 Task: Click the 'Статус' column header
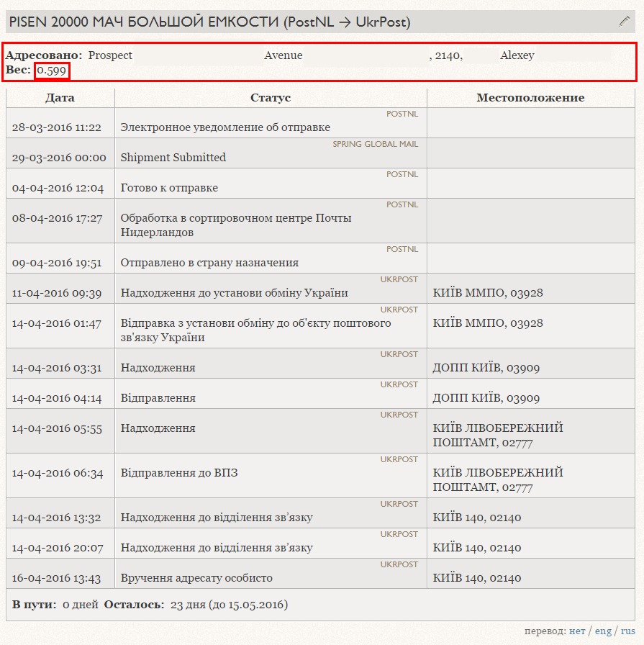pos(270,98)
